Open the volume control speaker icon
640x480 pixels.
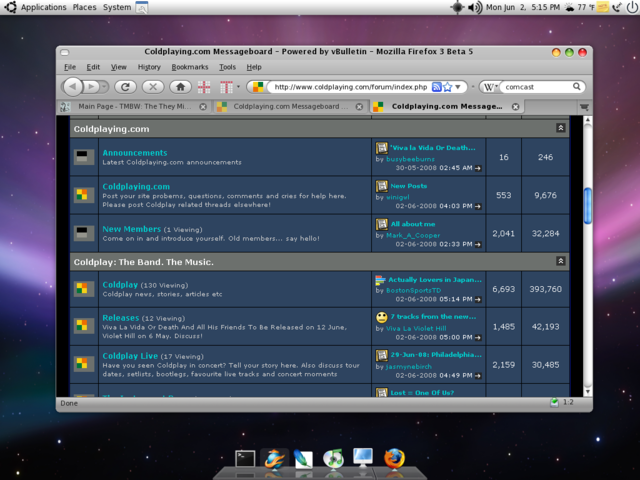[475, 7]
